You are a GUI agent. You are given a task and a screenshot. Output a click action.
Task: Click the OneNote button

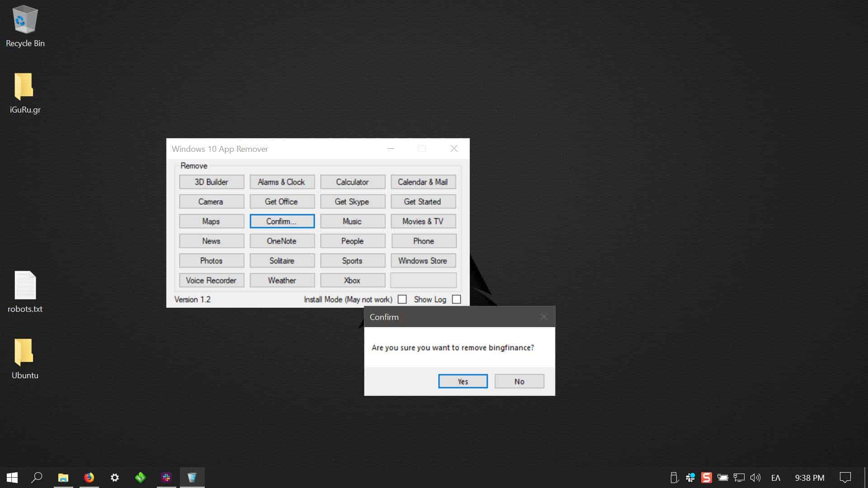pyautogui.click(x=282, y=241)
